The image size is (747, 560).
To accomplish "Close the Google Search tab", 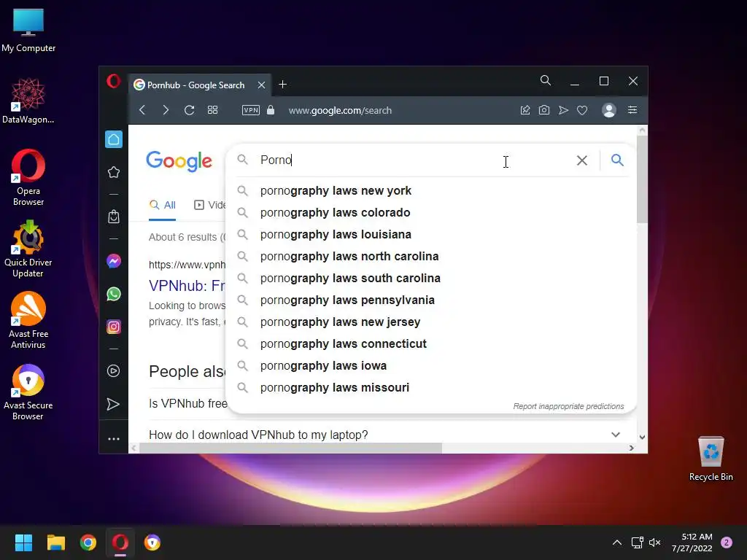I will (x=261, y=85).
